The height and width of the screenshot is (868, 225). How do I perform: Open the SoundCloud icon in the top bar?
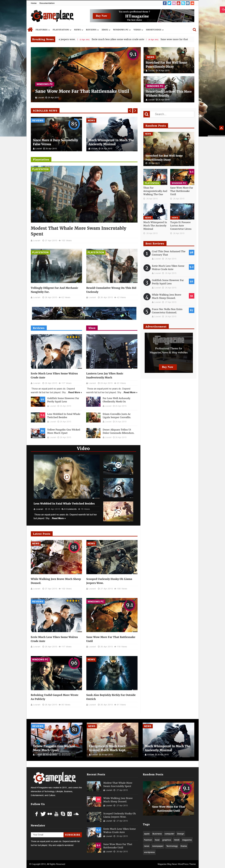192,3
